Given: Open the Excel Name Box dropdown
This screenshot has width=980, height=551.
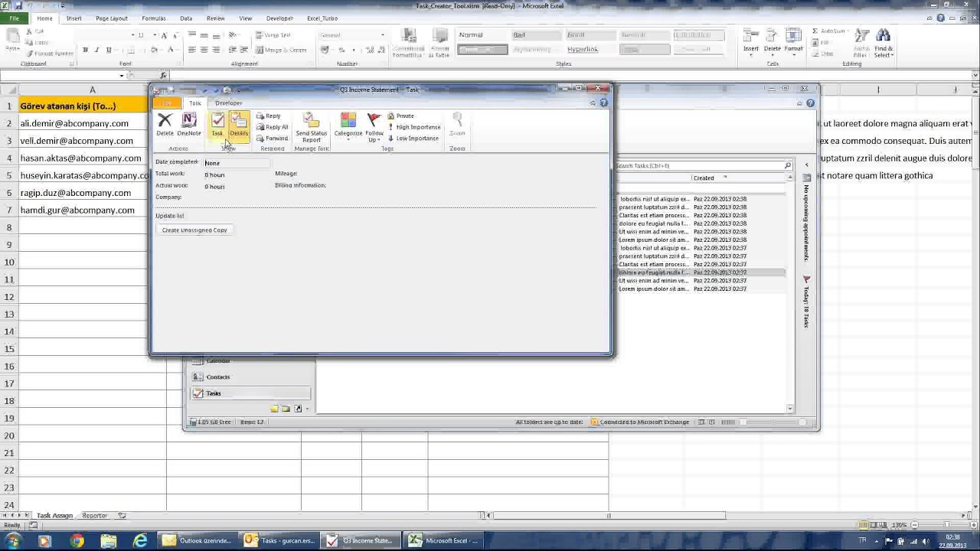Looking at the screenshot, I should point(121,75).
